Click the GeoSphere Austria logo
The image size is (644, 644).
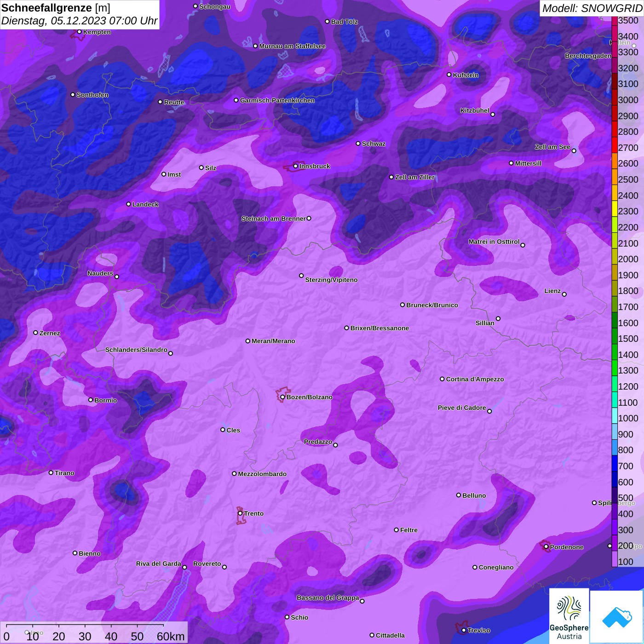click(x=569, y=616)
